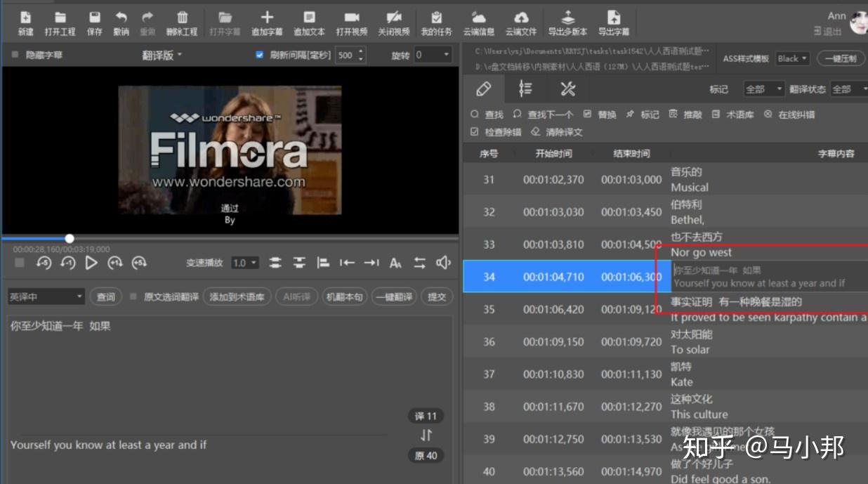Screen dimensions: 868x484
Task: Toggle the 隐藏字幕 checkbox
Action: (15, 55)
